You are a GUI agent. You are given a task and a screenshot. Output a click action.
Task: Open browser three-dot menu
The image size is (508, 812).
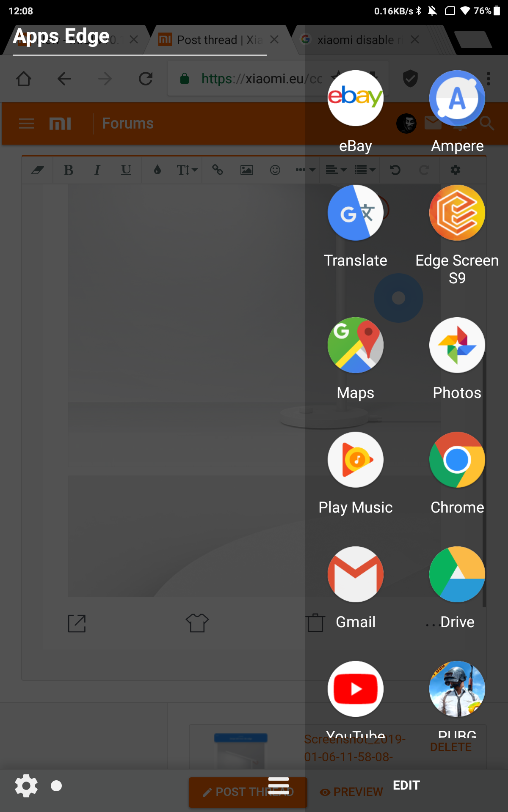(x=489, y=79)
